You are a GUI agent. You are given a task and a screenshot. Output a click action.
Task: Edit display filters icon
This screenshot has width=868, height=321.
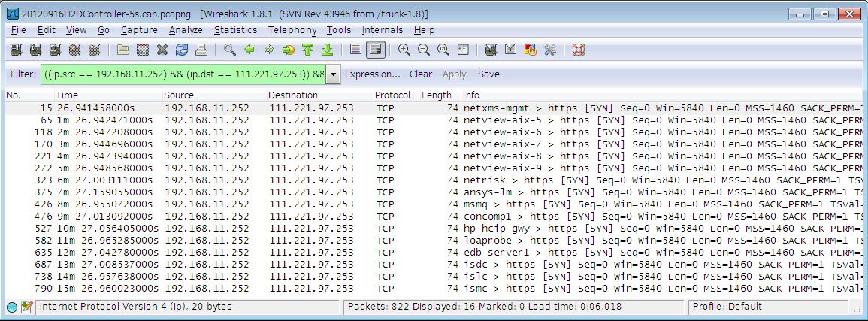click(510, 50)
